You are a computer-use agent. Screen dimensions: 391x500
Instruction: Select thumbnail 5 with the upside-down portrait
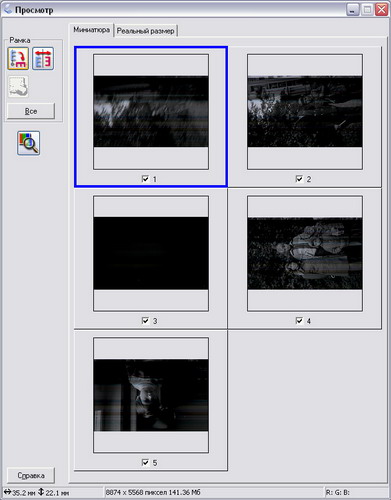(151, 395)
